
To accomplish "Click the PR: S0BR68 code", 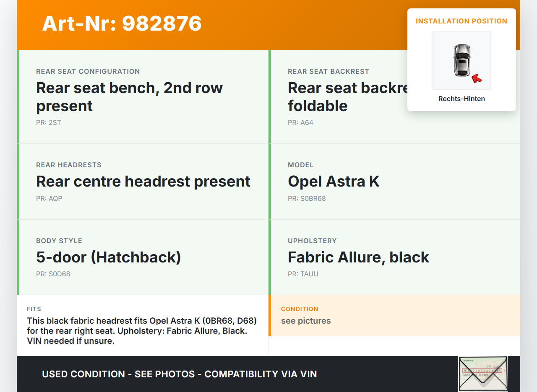I will [307, 198].
